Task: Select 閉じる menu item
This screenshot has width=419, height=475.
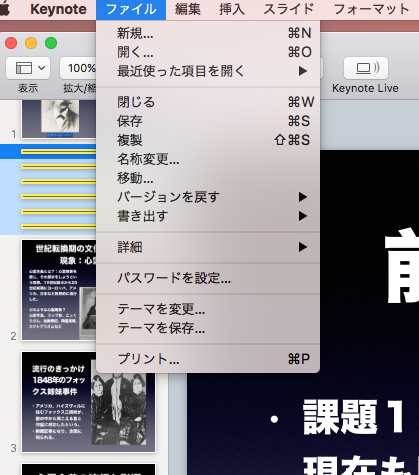Action: click(x=208, y=102)
